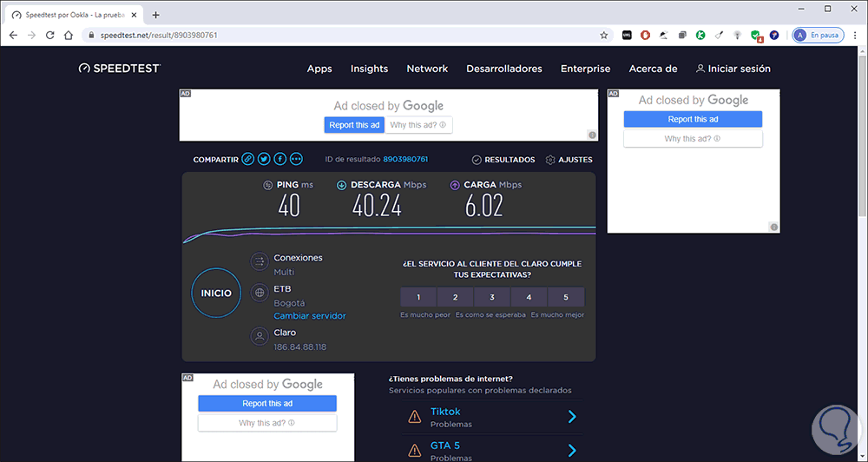The image size is (868, 462).
Task: Open the Insights menu
Action: click(x=369, y=69)
